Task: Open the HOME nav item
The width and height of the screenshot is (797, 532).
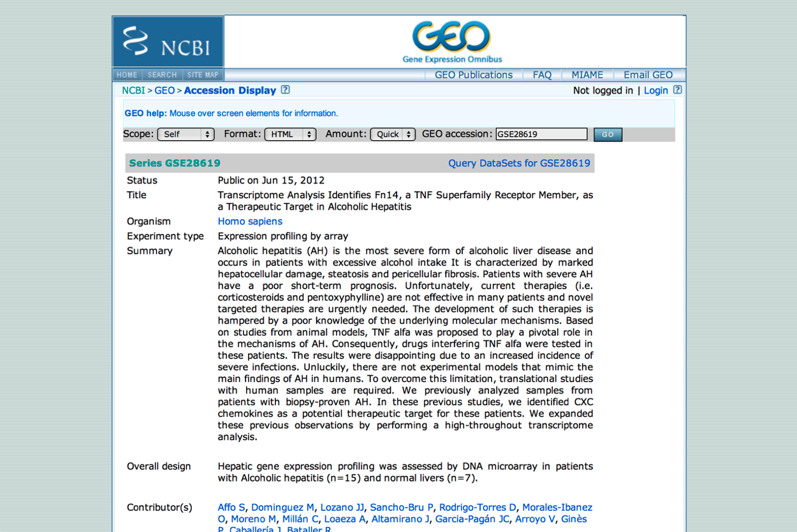Action: (x=127, y=75)
